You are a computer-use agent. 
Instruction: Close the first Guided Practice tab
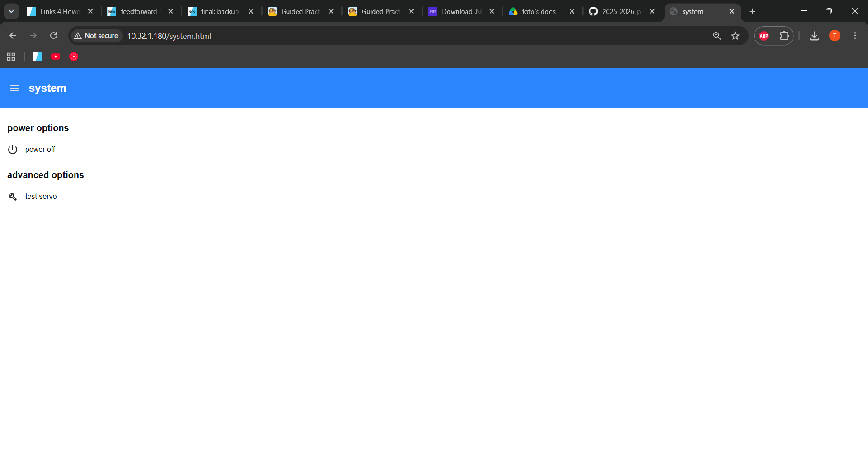[331, 12]
